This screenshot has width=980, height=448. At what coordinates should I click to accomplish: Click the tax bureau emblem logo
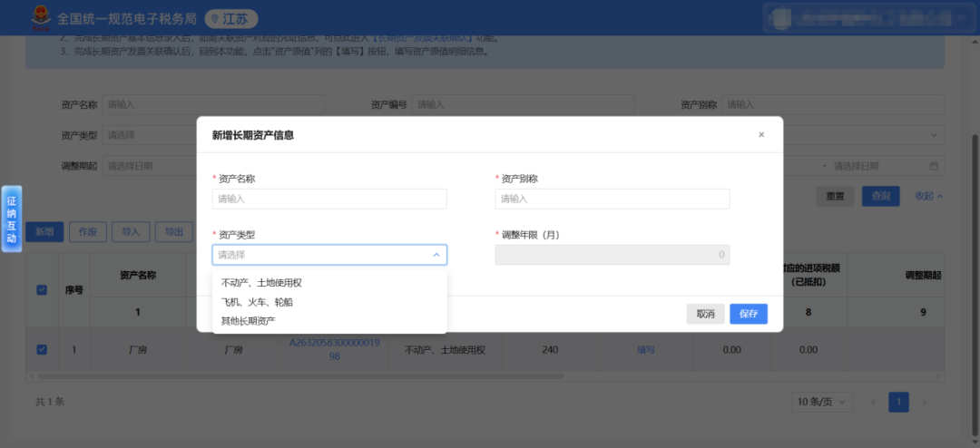tap(41, 18)
